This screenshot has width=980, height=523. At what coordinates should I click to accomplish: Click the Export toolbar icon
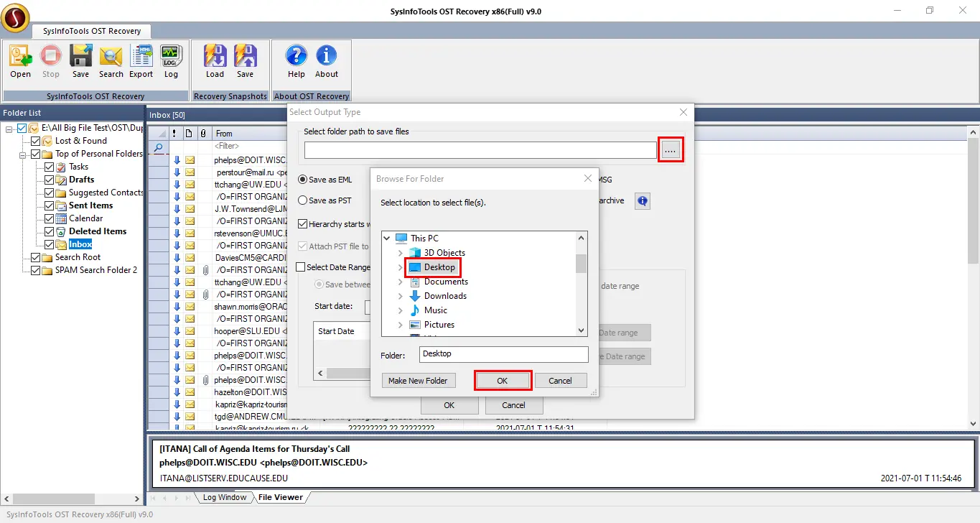[141, 62]
